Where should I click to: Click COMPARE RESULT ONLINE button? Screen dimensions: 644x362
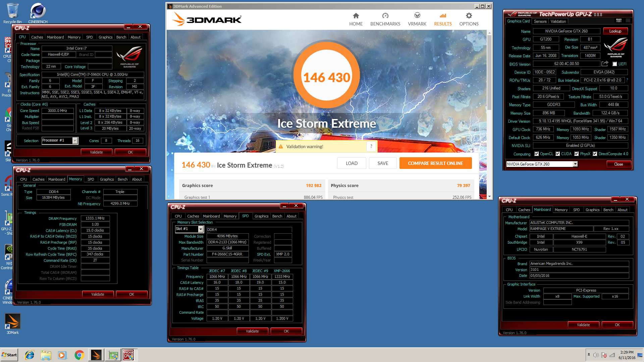[x=435, y=163]
